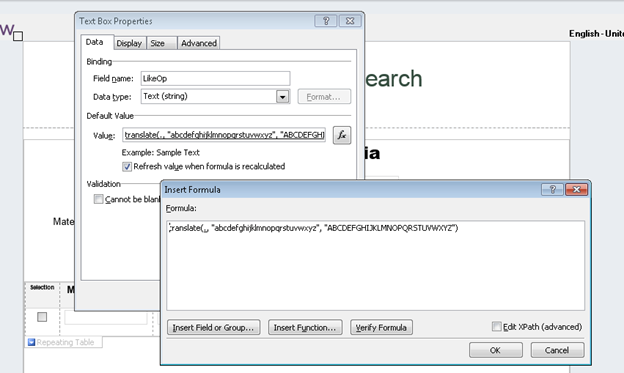Open the formula editor fx button
This screenshot has width=624, height=373.
pos(342,135)
